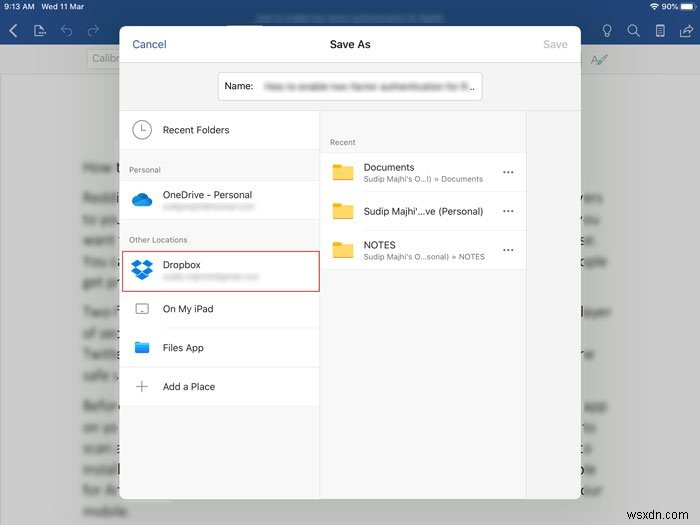Select OneDrive - Personal location
Image resolution: width=700 pixels, height=525 pixels.
(220, 200)
